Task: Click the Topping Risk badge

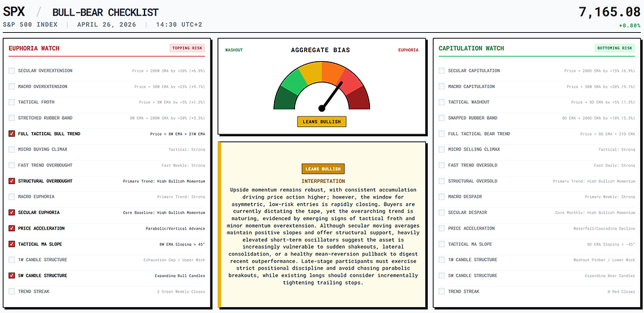Action: (x=187, y=48)
